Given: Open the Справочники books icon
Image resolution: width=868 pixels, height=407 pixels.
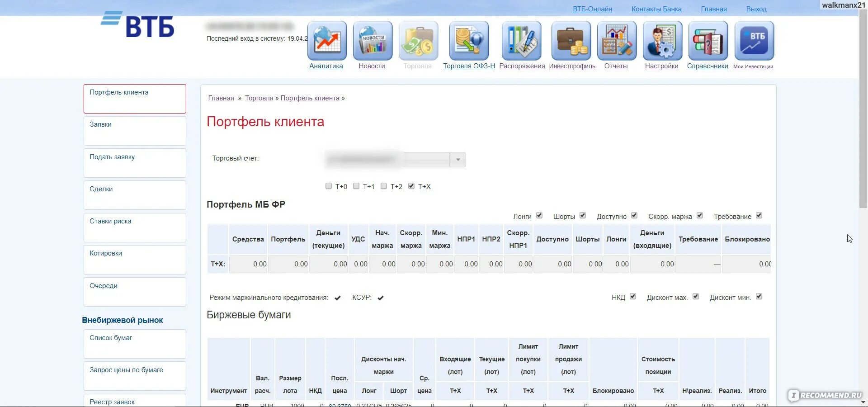Looking at the screenshot, I should pyautogui.click(x=708, y=41).
